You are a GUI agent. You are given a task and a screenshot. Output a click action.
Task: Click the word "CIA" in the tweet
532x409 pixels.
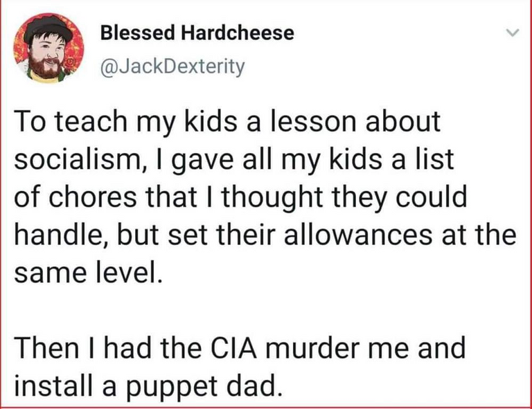pyautogui.click(x=233, y=348)
